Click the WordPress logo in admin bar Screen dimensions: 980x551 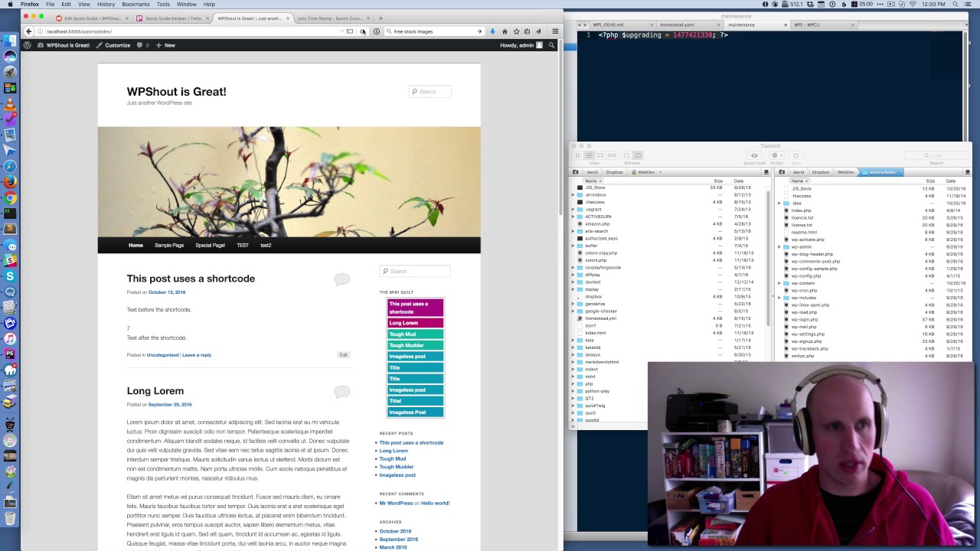pos(28,45)
